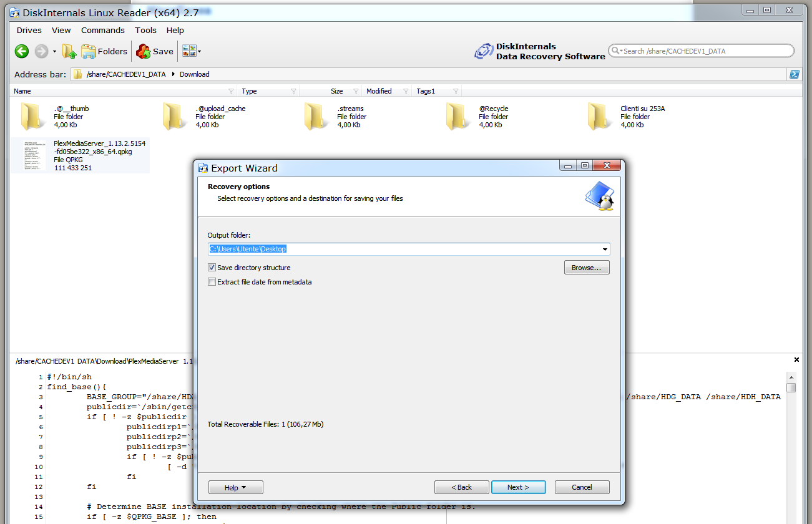Click the Browse... button

[586, 268]
